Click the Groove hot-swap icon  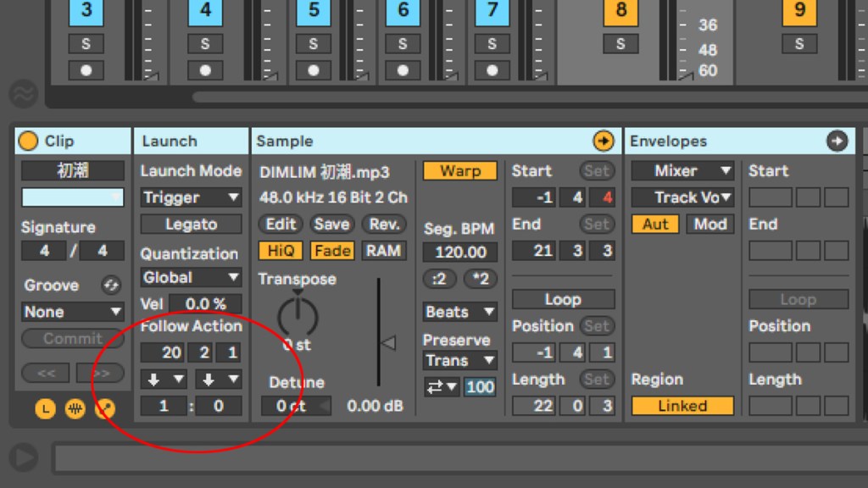(x=110, y=286)
